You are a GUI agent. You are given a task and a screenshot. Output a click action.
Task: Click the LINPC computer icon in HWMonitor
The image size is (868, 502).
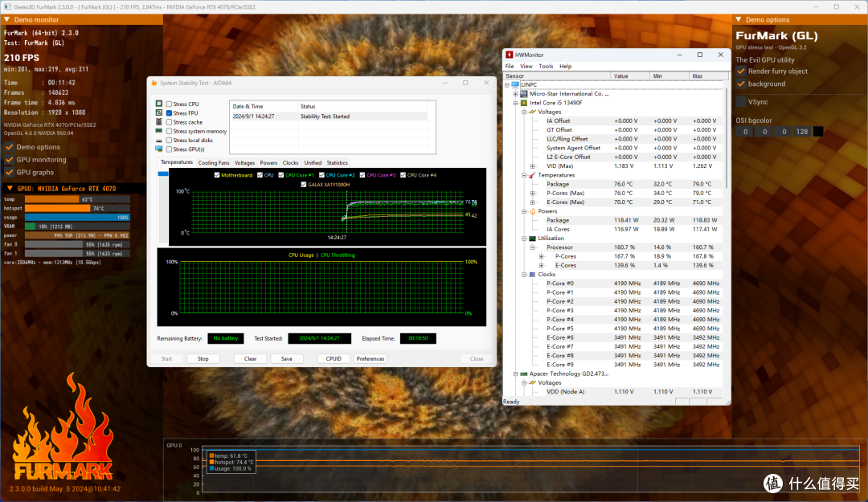pyautogui.click(x=515, y=84)
